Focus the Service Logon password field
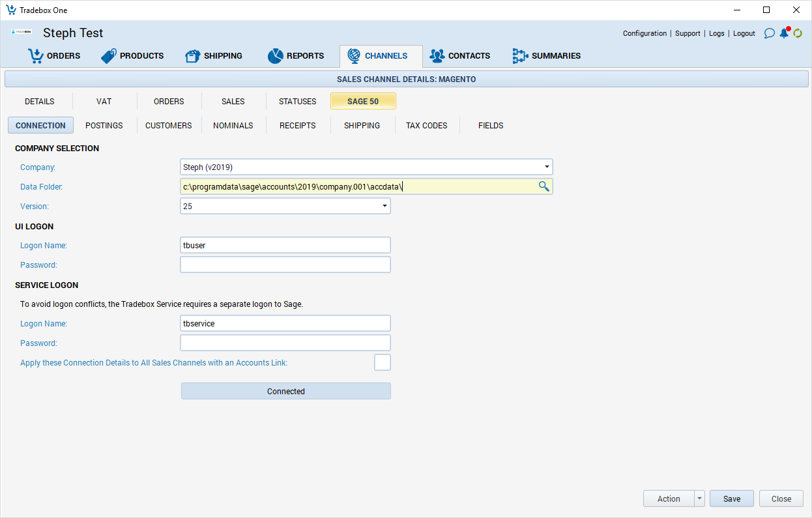 285,343
